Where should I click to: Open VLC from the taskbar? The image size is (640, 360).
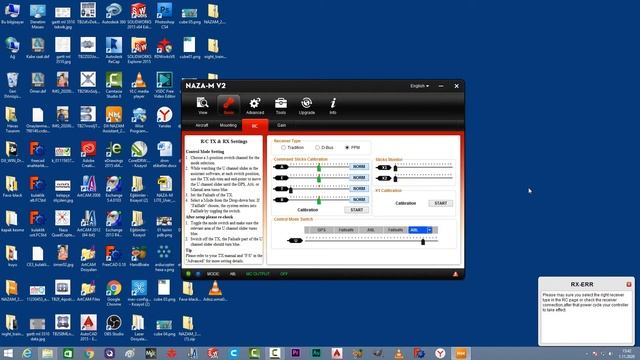tap(399, 353)
